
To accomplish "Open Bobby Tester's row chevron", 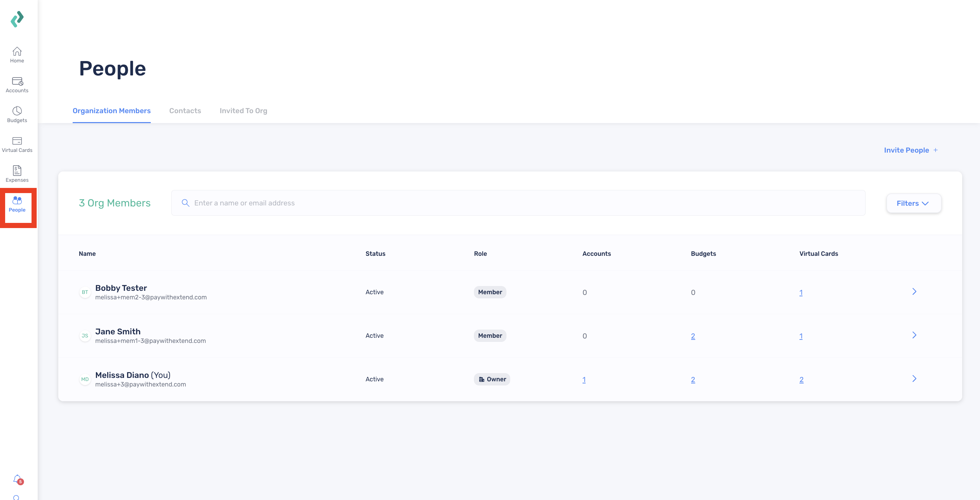I will [x=914, y=292].
